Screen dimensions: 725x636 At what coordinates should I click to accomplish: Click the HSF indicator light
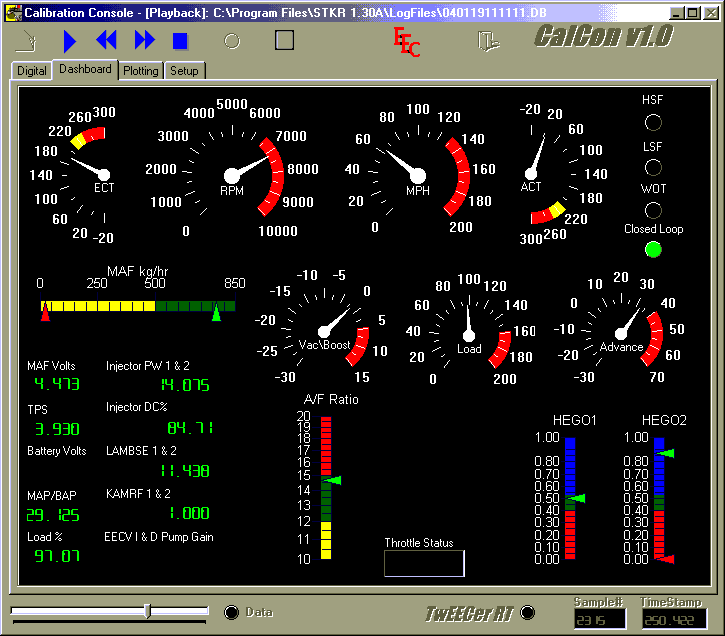(x=653, y=122)
